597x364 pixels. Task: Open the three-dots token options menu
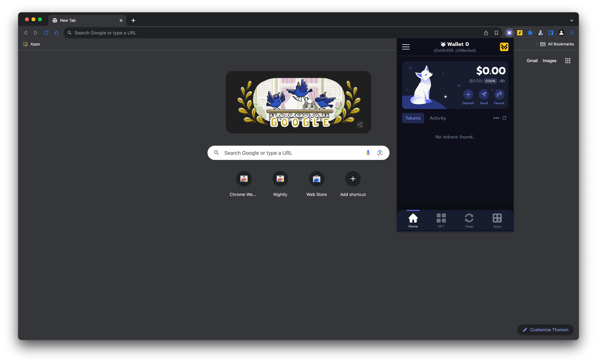tap(496, 118)
